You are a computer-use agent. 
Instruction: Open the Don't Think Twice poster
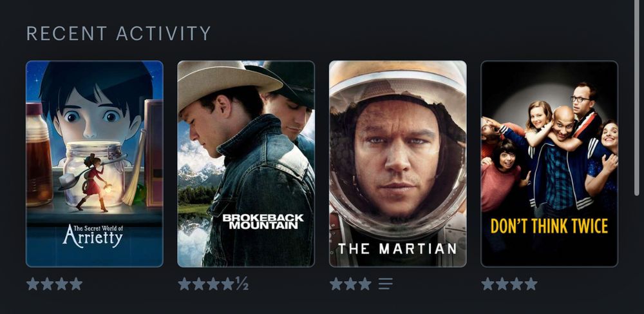point(549,164)
